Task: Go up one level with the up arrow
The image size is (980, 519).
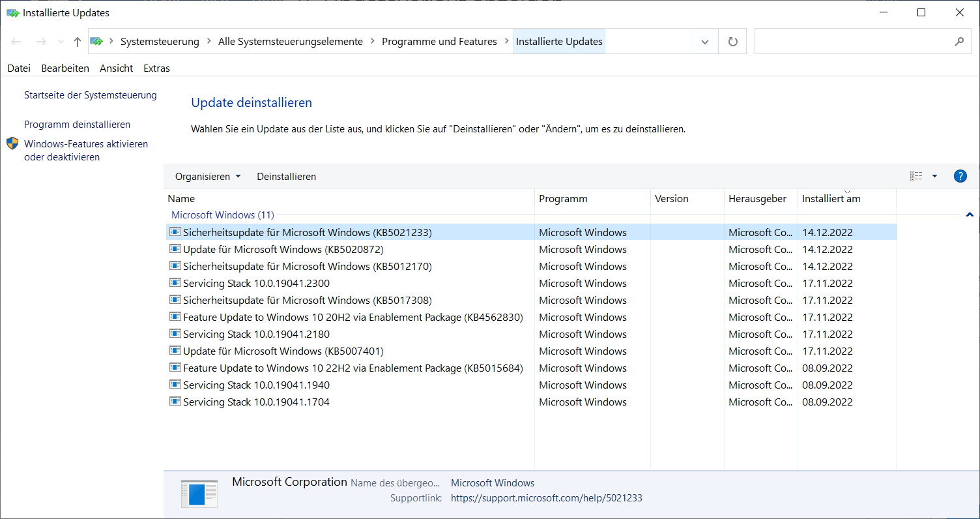Action: click(x=78, y=42)
